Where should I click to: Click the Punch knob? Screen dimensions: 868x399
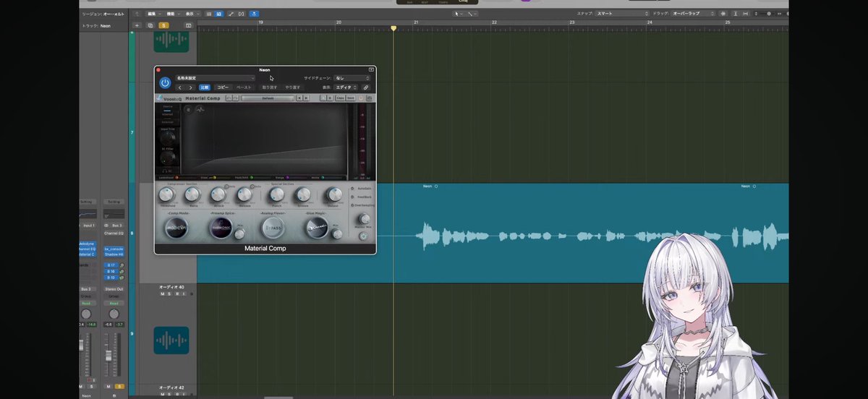click(x=278, y=194)
